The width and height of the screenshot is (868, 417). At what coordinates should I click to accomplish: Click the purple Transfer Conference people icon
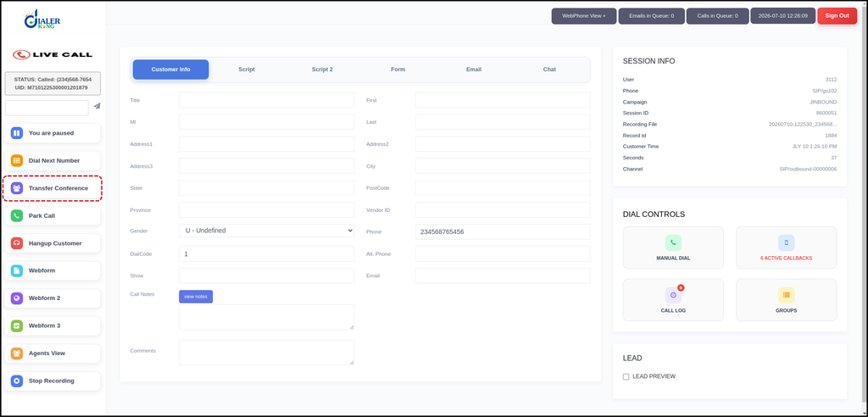click(x=17, y=188)
